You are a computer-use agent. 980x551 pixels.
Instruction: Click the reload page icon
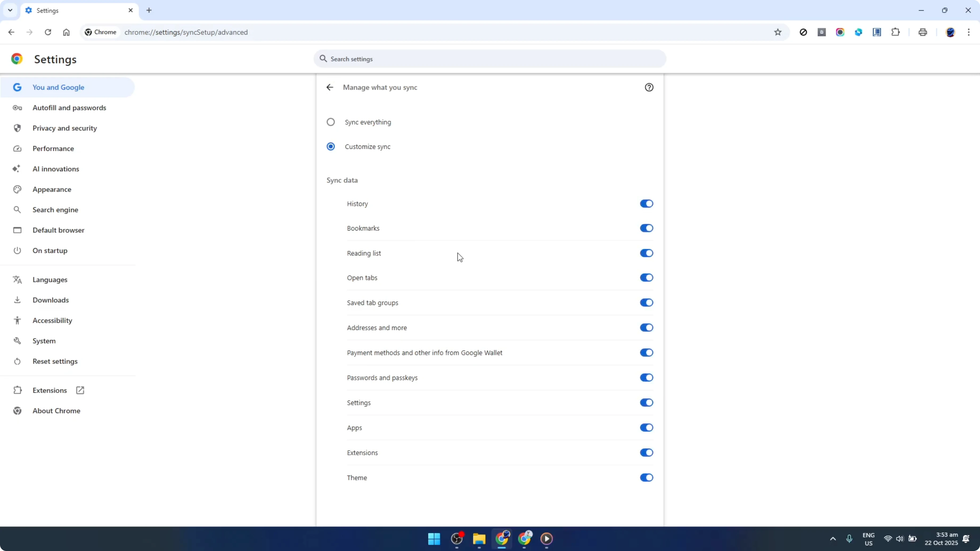[48, 32]
